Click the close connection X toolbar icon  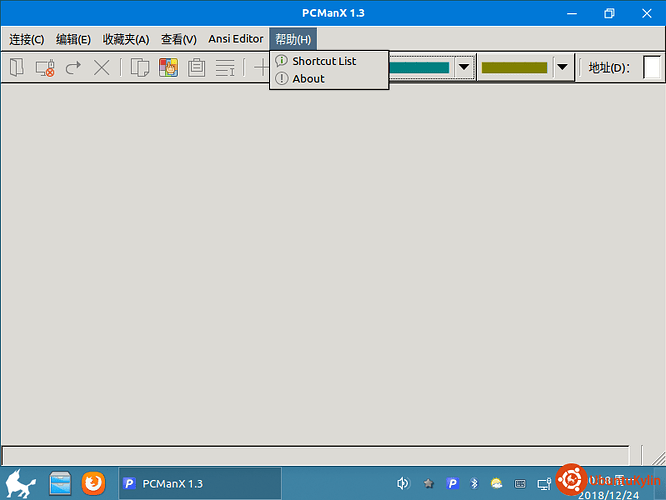102,68
